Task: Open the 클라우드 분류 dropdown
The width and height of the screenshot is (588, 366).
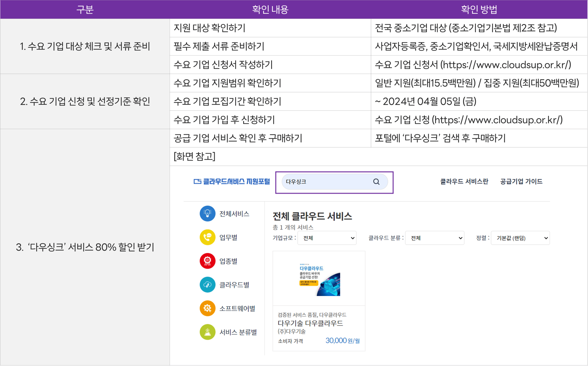Action: [x=435, y=238]
